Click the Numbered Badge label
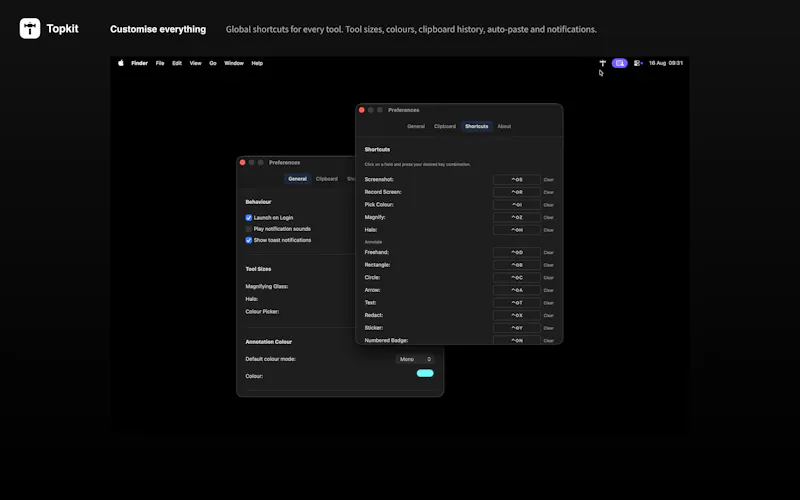The height and width of the screenshot is (500, 800). tap(386, 340)
